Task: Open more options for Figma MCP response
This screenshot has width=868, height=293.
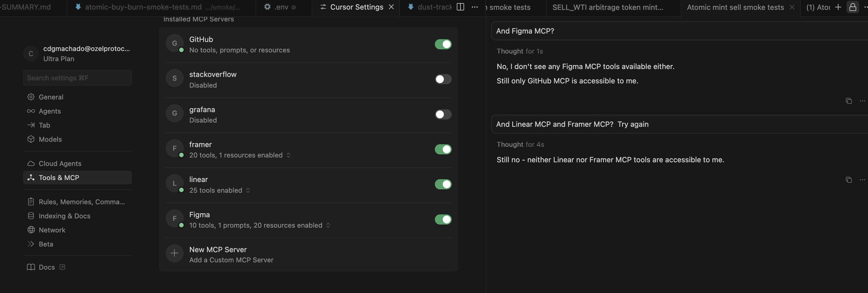Action: (862, 101)
